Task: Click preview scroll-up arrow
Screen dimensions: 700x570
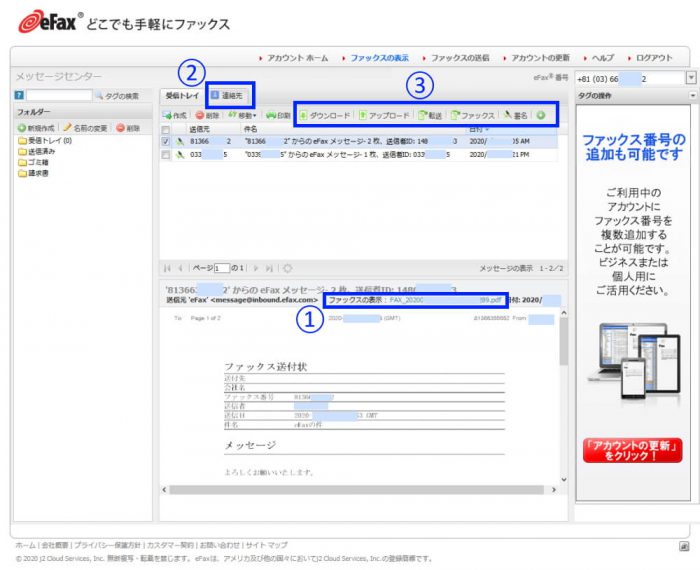Action: click(563, 313)
